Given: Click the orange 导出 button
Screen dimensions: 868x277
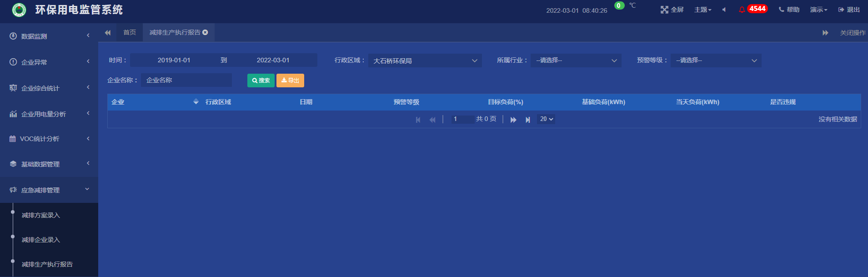Looking at the screenshot, I should click(290, 81).
